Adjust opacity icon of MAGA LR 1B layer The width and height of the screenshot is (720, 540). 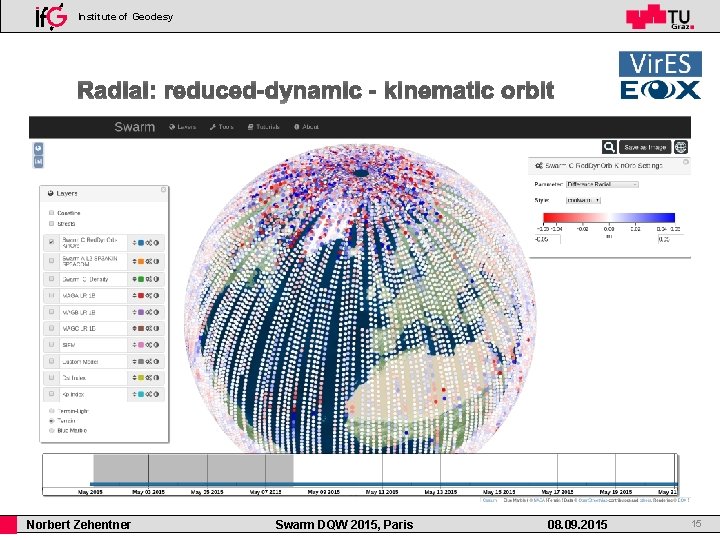(157, 296)
